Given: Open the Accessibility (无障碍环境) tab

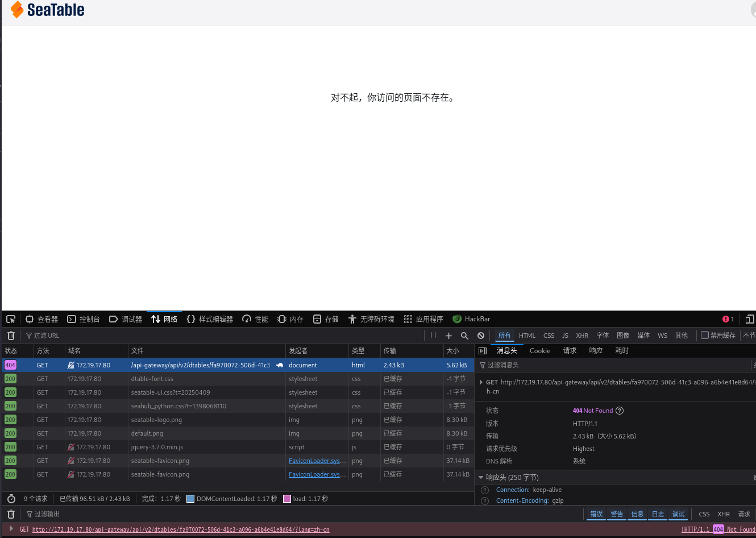Looking at the screenshot, I should pos(371,319).
